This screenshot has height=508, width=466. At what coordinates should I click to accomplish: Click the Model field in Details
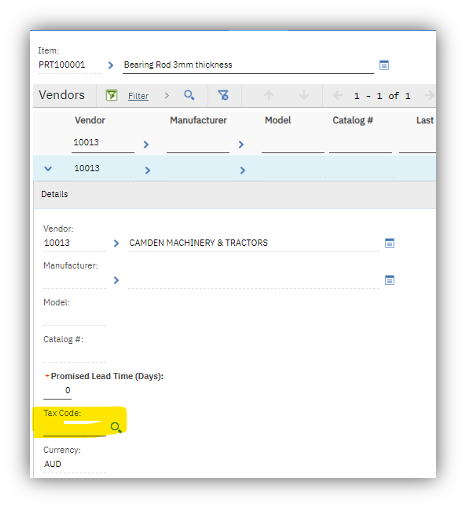pyautogui.click(x=75, y=317)
